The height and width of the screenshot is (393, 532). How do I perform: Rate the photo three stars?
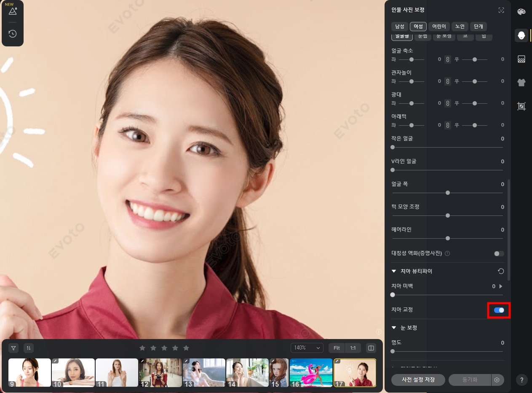click(164, 348)
